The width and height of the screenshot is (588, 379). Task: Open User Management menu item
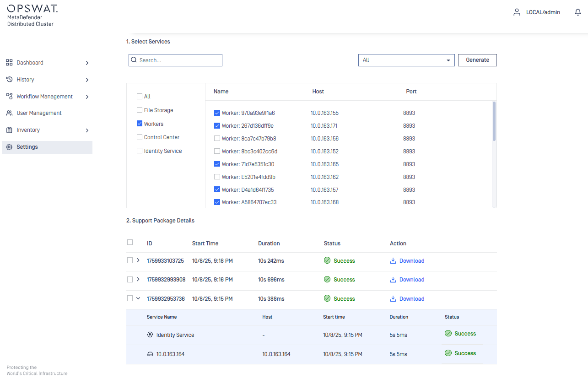click(x=39, y=113)
